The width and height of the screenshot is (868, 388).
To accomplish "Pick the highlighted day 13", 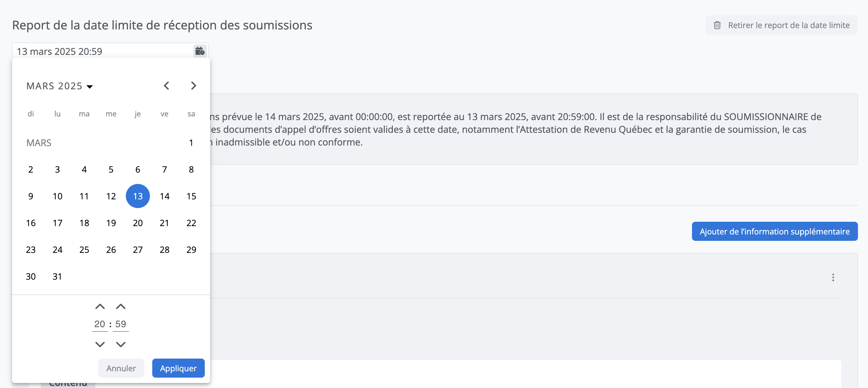I will coord(138,196).
